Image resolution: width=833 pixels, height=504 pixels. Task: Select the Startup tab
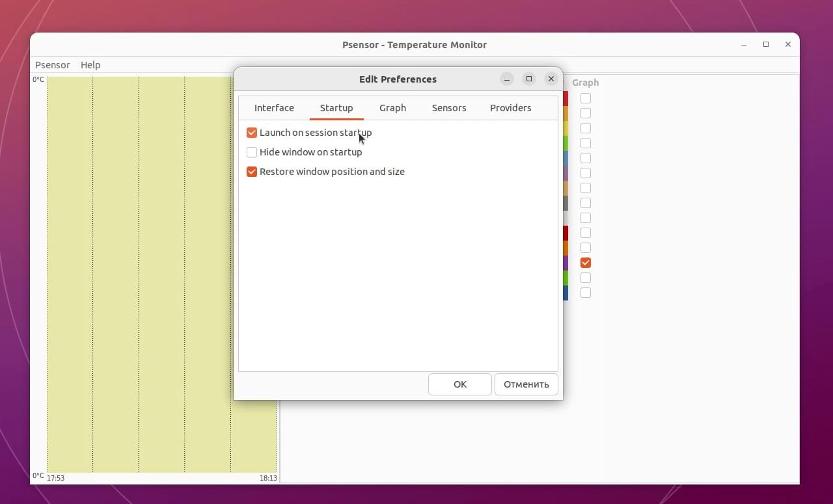(x=336, y=108)
